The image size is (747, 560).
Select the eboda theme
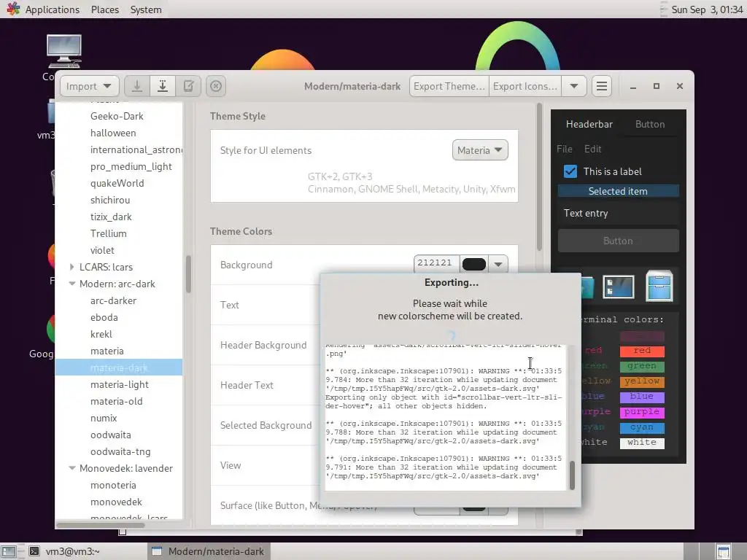104,317
